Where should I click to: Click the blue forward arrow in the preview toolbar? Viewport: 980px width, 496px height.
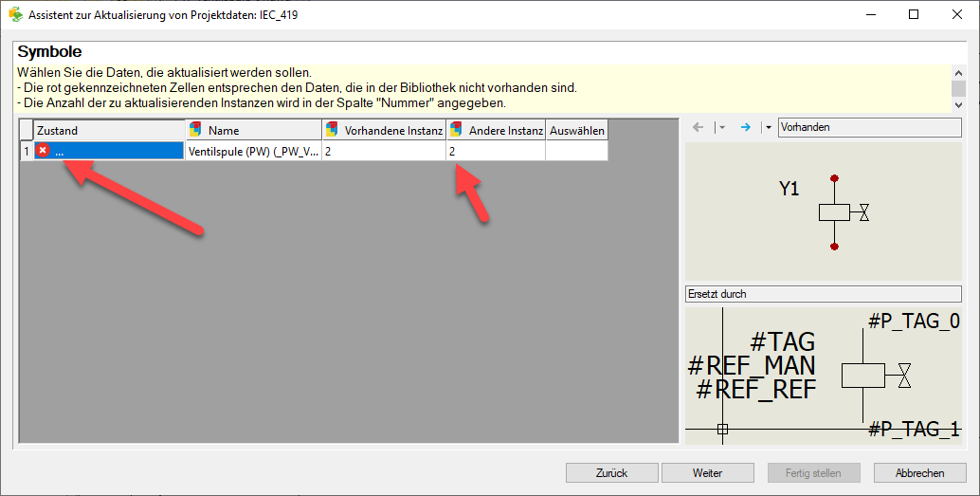click(x=745, y=127)
